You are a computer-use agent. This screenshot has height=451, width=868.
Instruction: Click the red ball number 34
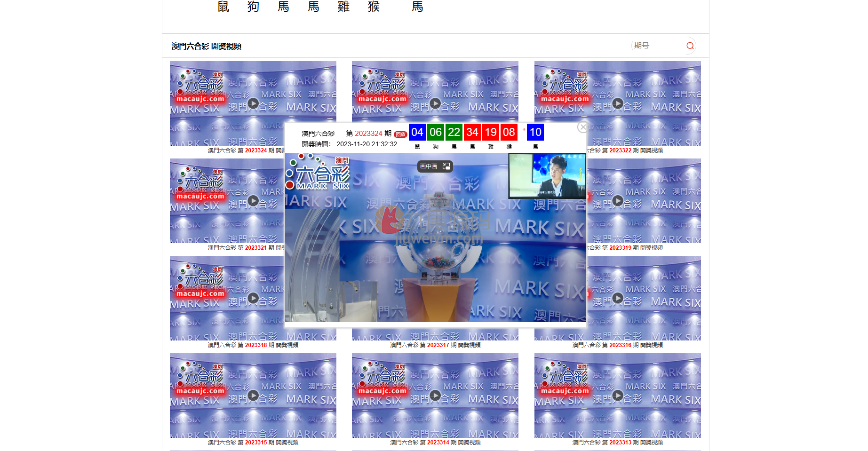click(x=472, y=132)
